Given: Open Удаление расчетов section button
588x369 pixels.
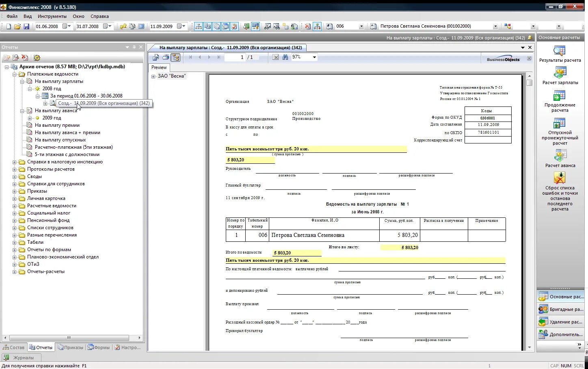Looking at the screenshot, I should click(x=561, y=322).
